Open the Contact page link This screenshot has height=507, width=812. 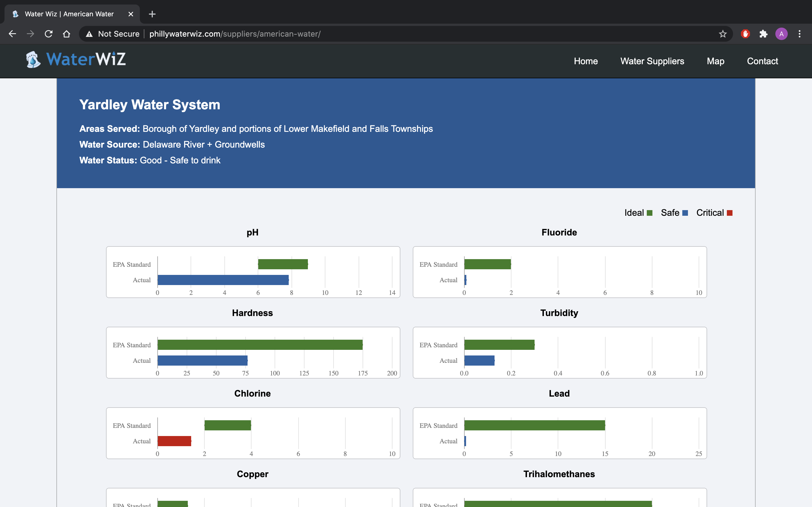point(762,61)
